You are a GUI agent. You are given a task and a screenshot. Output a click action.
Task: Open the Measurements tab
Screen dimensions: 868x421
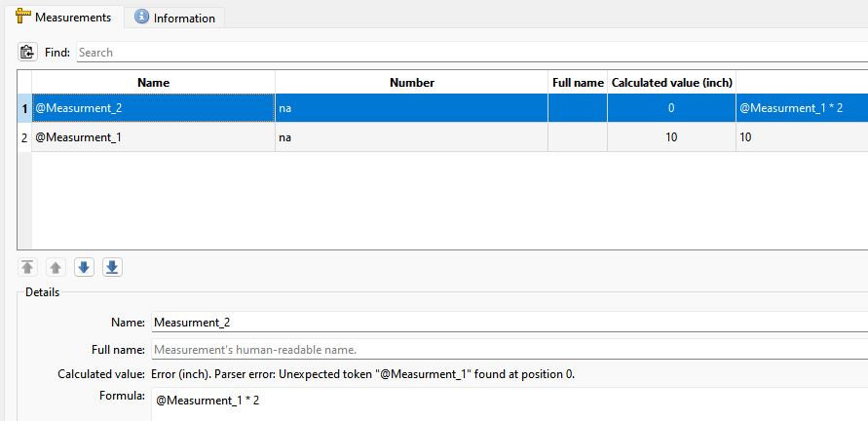tap(63, 18)
